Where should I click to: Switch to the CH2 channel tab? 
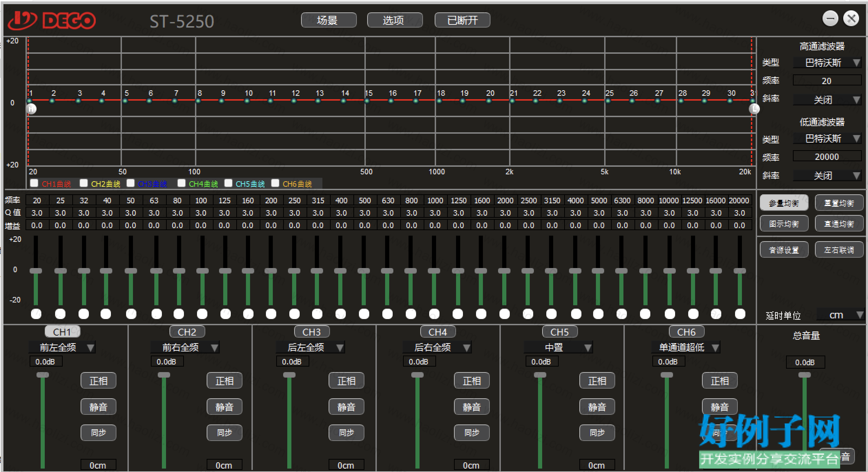coord(187,332)
